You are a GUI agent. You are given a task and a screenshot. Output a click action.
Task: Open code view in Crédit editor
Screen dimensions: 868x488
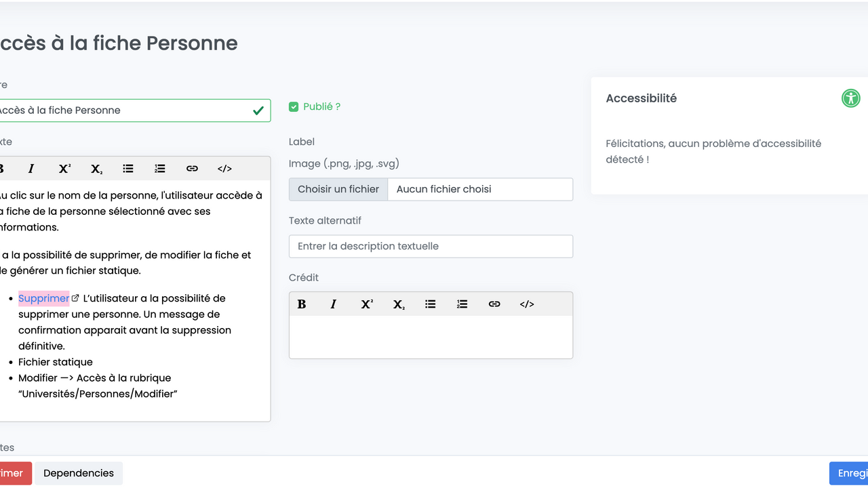tap(527, 304)
